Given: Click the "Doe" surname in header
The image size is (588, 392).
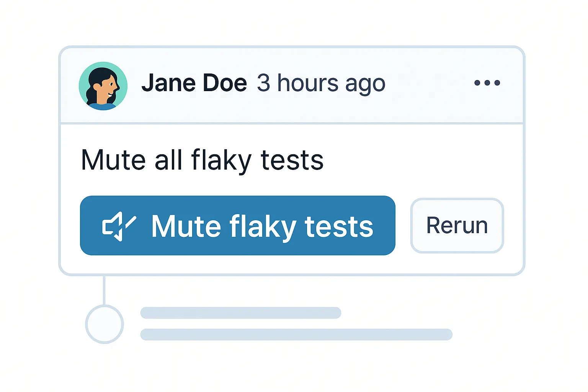Looking at the screenshot, I should pos(225,83).
